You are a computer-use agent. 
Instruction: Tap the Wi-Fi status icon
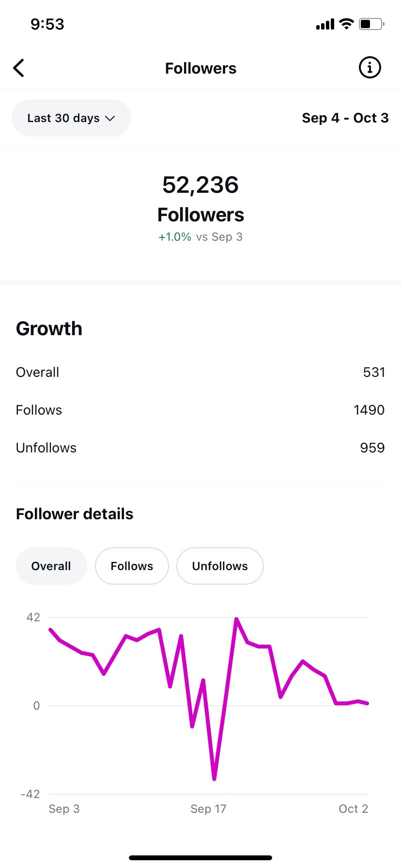click(346, 24)
